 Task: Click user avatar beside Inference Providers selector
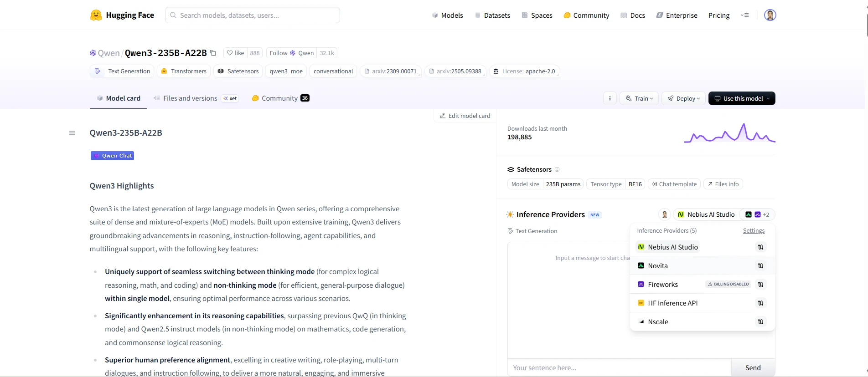pyautogui.click(x=664, y=214)
